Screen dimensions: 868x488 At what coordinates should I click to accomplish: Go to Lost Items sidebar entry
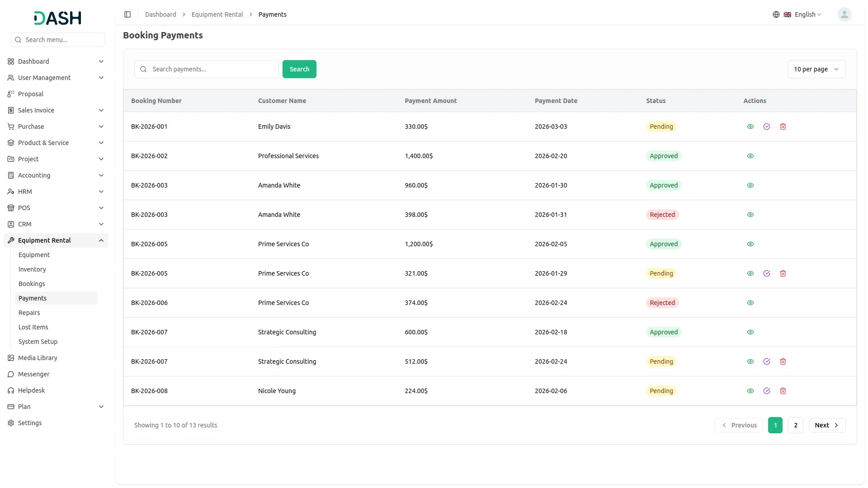33,327
